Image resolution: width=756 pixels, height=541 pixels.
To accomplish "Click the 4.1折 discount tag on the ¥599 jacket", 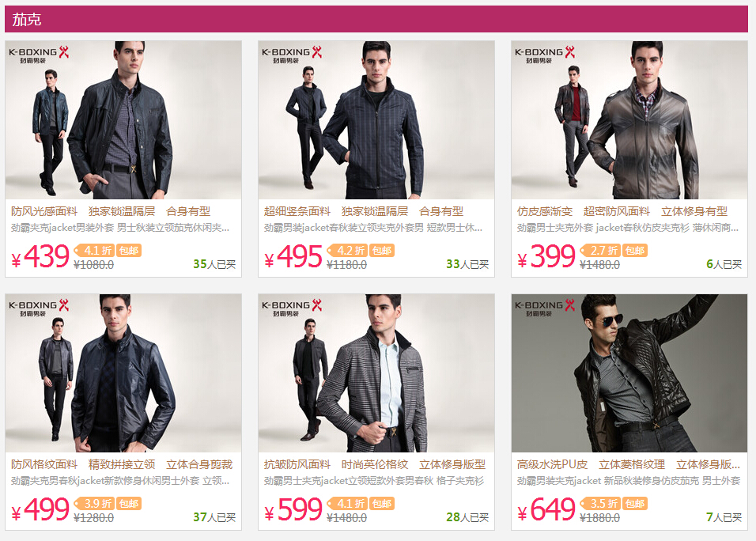I will pos(348,503).
